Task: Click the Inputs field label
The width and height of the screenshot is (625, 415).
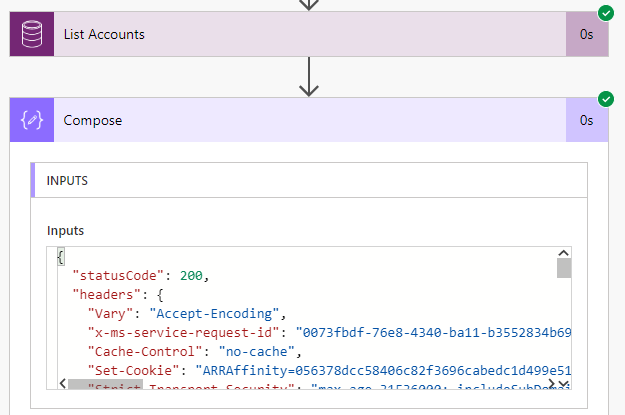Action: pyautogui.click(x=66, y=230)
